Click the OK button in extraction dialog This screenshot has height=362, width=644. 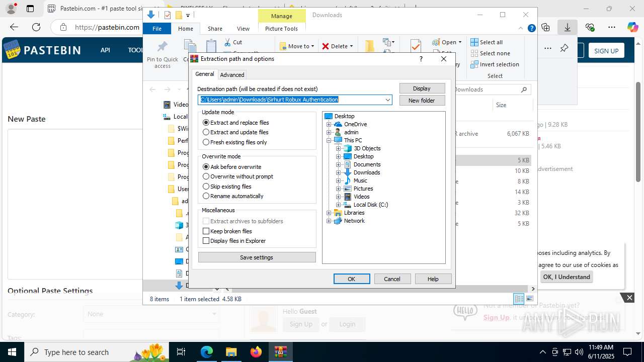352,279
